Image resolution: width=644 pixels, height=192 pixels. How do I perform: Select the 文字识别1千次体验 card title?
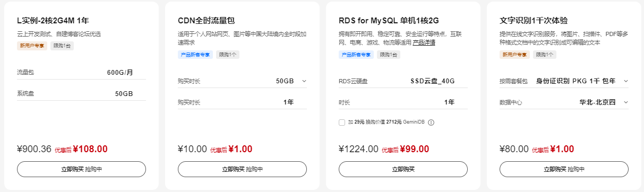pyautogui.click(x=534, y=21)
